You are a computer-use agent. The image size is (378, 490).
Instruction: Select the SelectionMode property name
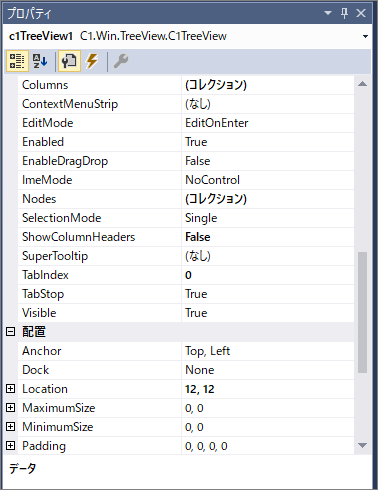pos(62,218)
